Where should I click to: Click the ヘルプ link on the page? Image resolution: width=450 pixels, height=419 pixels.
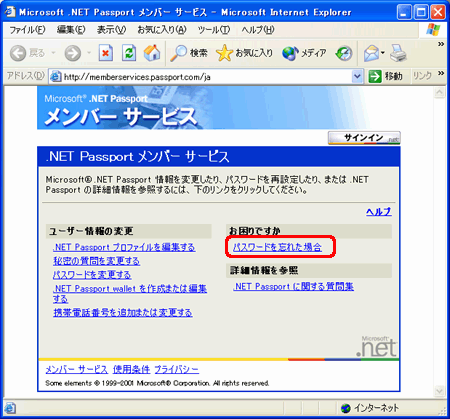(379, 212)
